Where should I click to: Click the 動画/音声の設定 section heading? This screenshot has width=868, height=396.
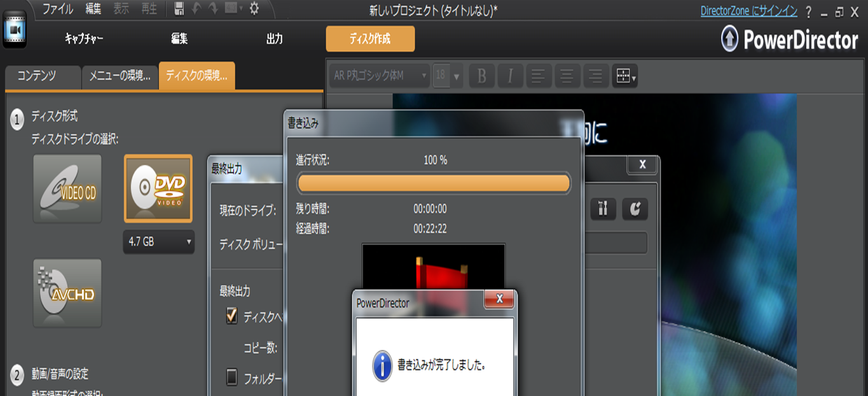(x=60, y=374)
